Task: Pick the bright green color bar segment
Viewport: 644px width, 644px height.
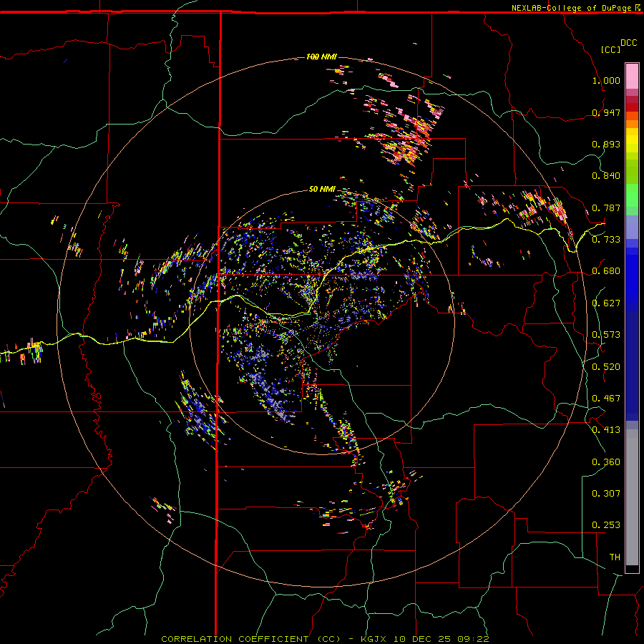Action: pos(632,195)
